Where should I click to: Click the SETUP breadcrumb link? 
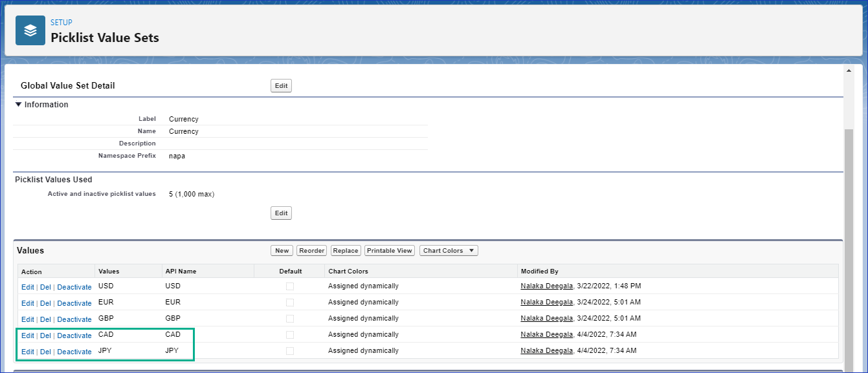click(x=61, y=23)
